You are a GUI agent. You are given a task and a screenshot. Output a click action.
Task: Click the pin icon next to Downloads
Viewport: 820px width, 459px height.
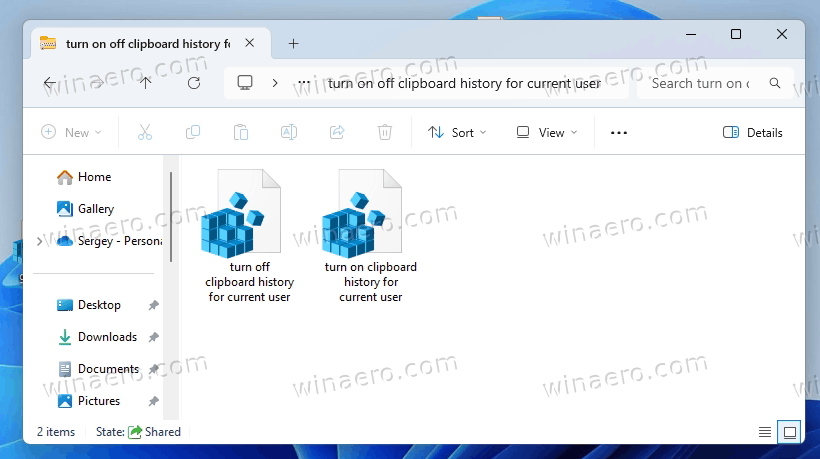(x=153, y=337)
